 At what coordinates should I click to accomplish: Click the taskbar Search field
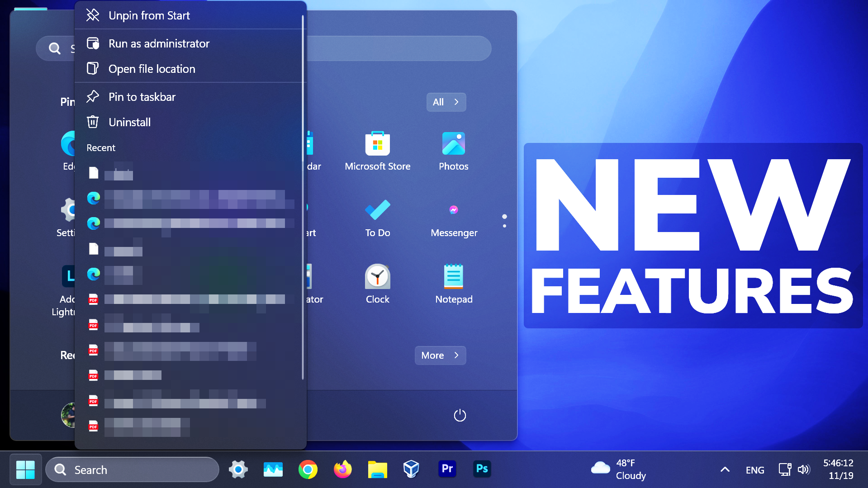click(x=132, y=469)
